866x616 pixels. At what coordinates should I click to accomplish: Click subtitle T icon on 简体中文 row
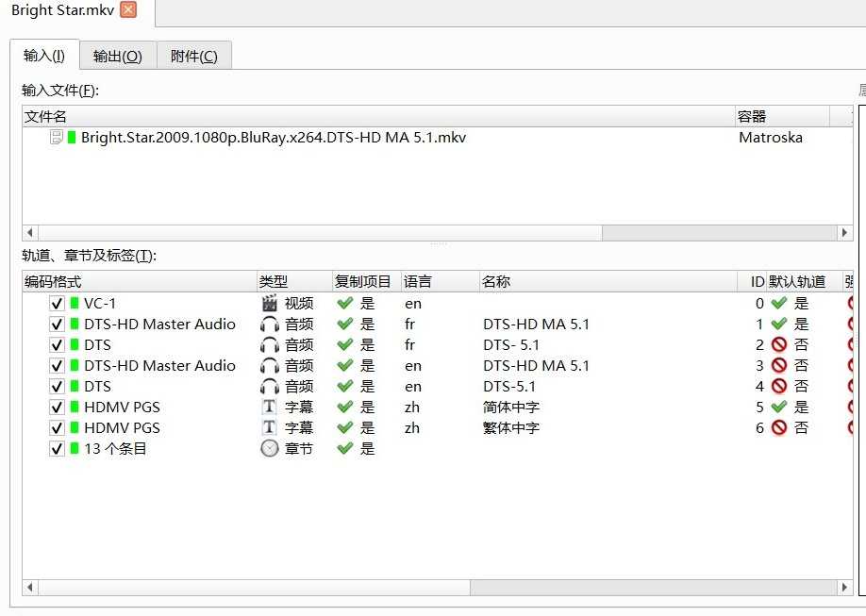[x=269, y=408]
